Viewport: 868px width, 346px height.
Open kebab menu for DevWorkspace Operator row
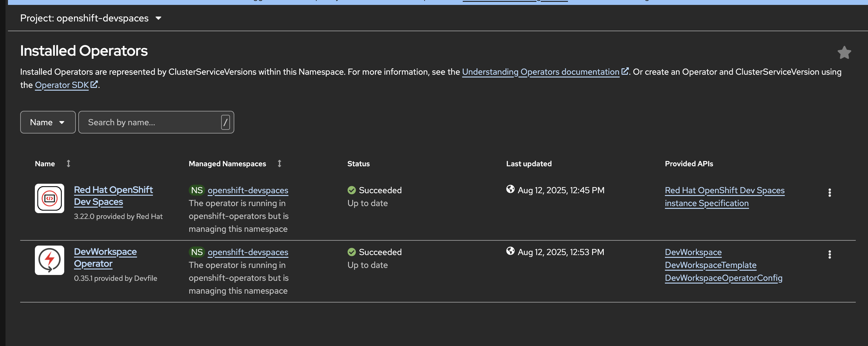coord(829,254)
